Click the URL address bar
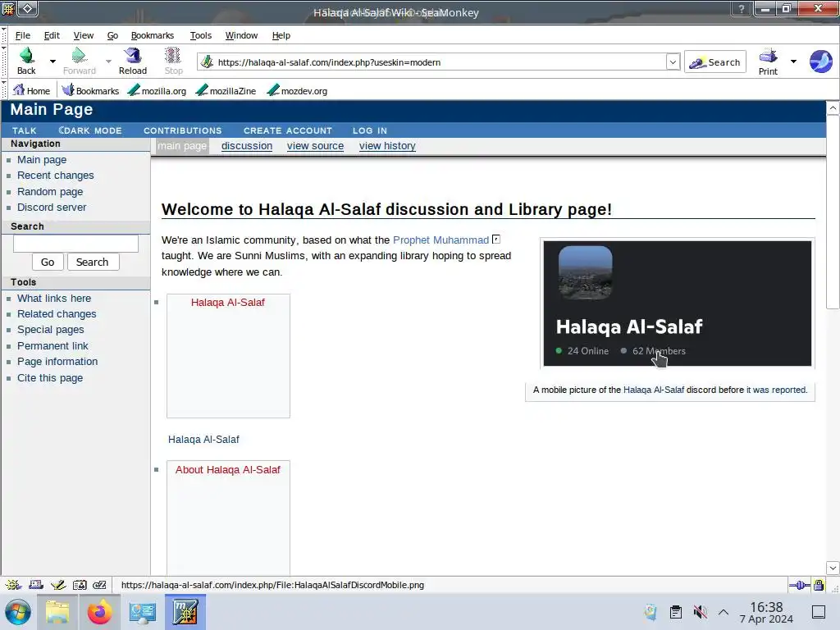The height and width of the screenshot is (630, 840). 440,62
